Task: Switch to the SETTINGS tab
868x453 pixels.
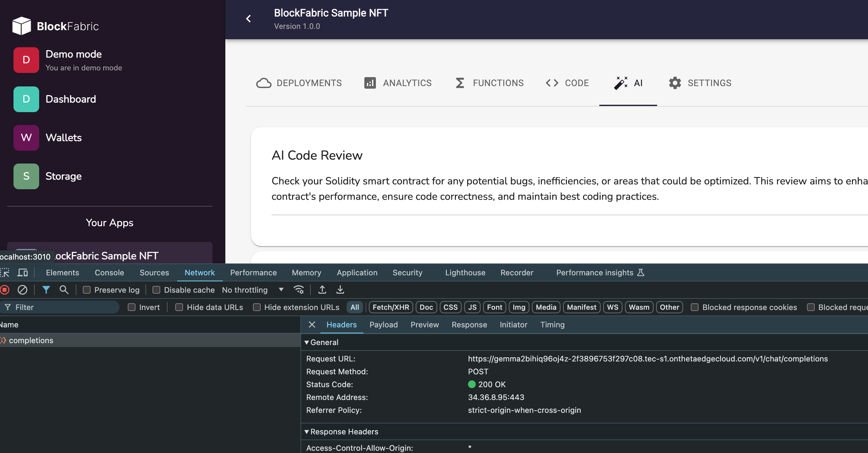Action: (x=700, y=83)
